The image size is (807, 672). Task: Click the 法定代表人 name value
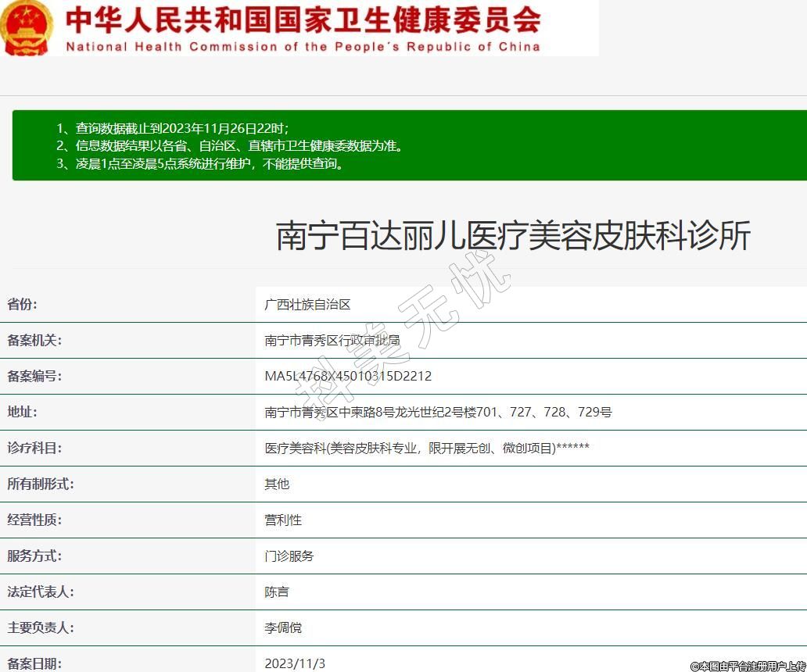point(277,592)
